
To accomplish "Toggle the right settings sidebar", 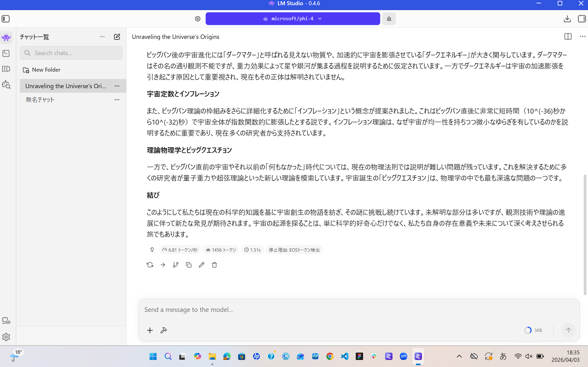I will click(582, 19).
